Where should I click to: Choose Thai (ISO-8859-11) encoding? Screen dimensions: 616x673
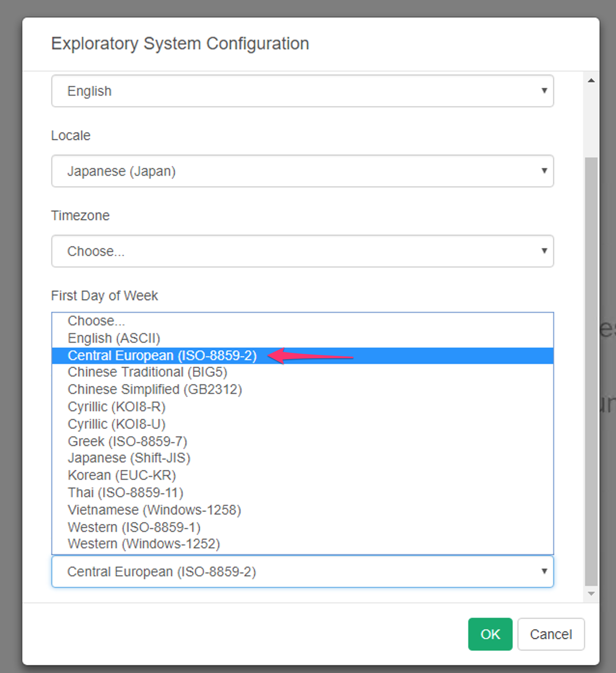[x=126, y=492]
